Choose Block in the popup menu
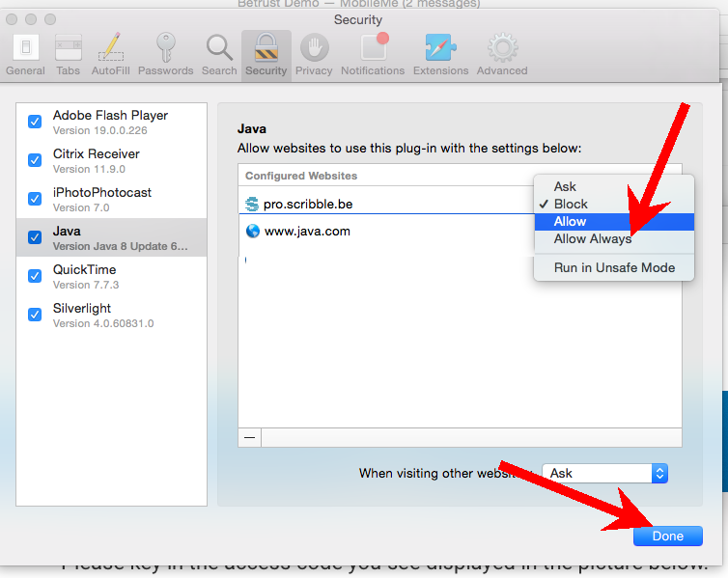This screenshot has height=578, width=728. (x=614, y=205)
